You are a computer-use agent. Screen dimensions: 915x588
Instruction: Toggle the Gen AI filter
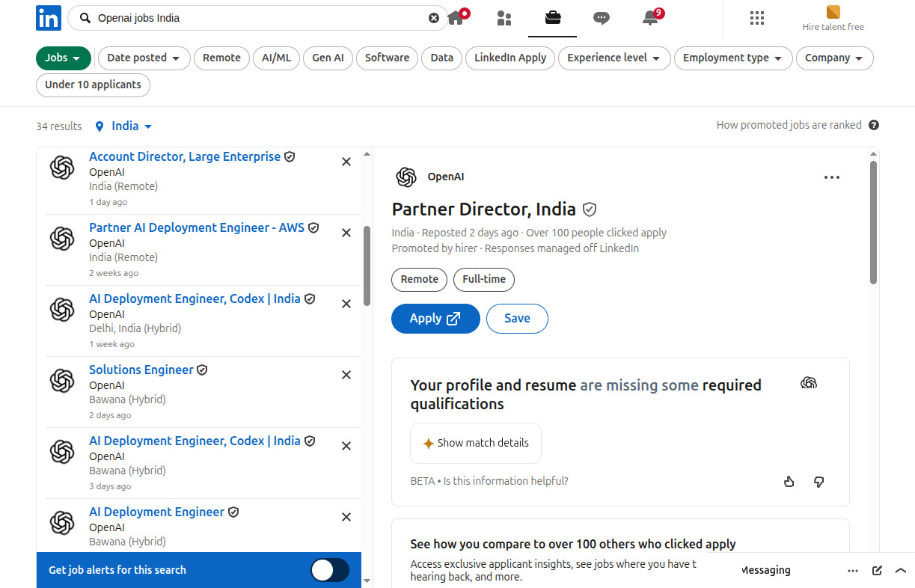point(328,58)
